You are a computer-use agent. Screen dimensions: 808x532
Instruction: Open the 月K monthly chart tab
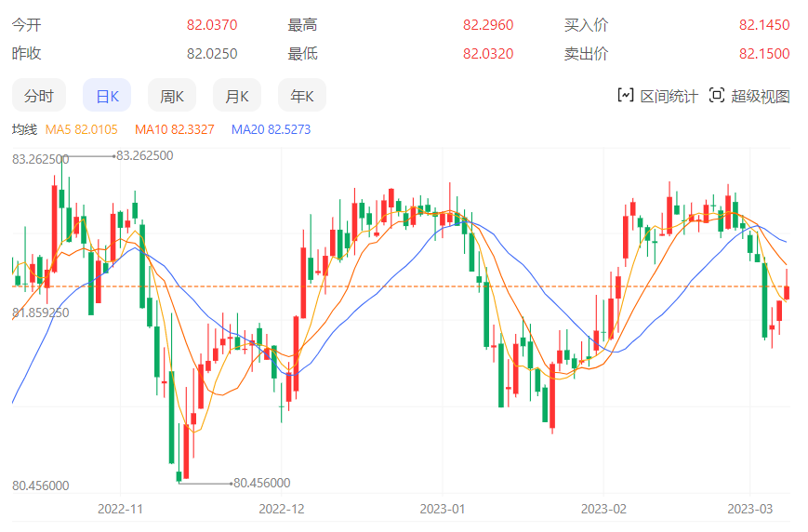(x=237, y=96)
